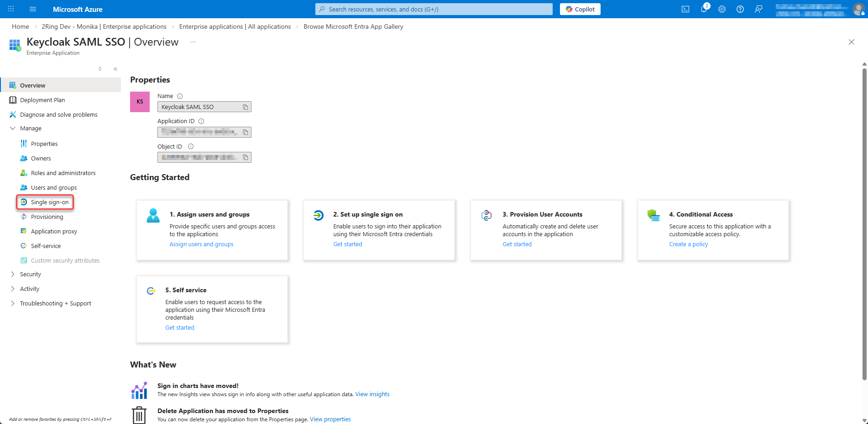Expand the Security section

[30, 274]
